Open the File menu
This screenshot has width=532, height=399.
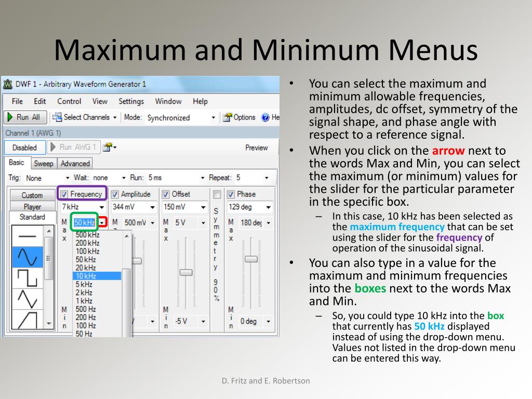[x=17, y=101]
